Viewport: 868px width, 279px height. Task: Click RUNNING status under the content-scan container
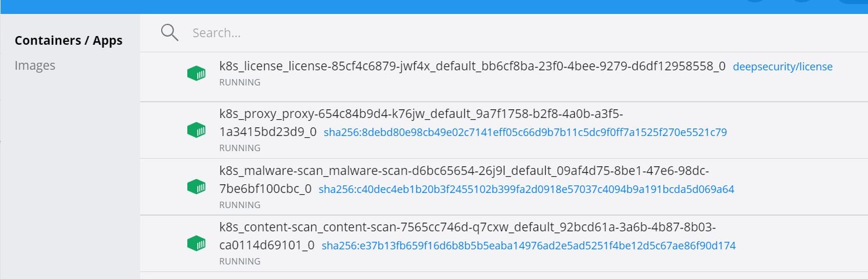240,262
